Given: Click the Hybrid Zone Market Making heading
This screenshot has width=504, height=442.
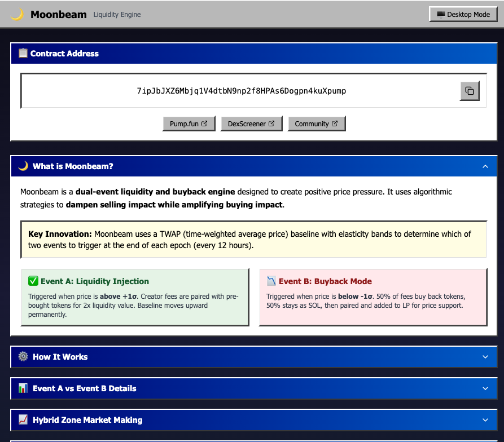Looking at the screenshot, I should click(87, 420).
